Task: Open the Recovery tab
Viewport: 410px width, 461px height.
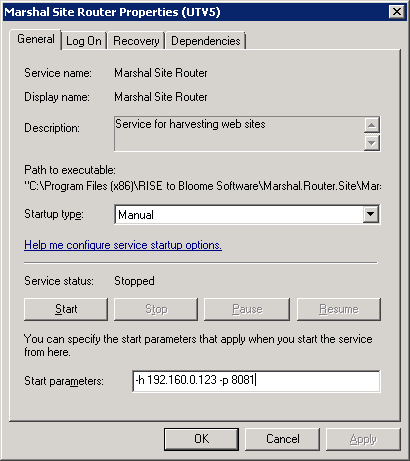Action: pos(136,41)
